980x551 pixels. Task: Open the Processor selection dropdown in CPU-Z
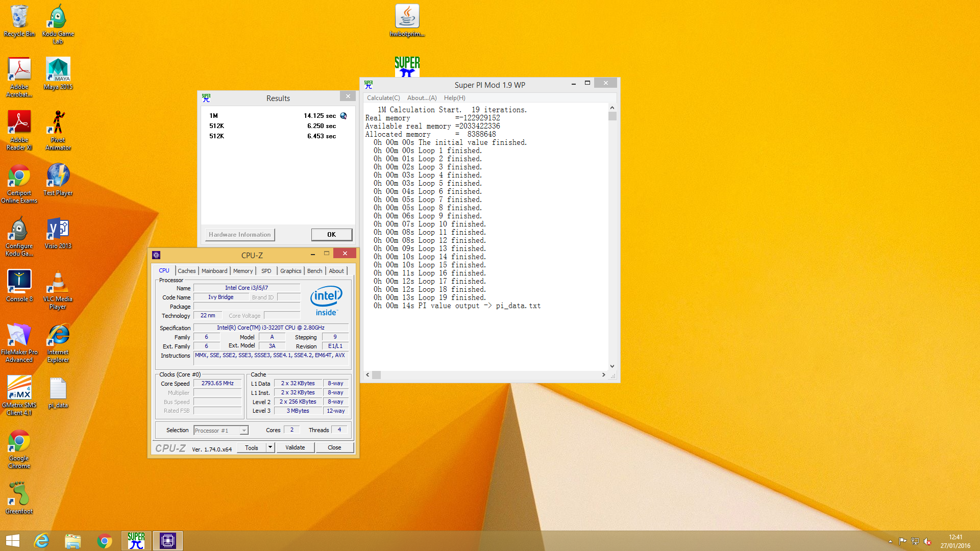(221, 431)
